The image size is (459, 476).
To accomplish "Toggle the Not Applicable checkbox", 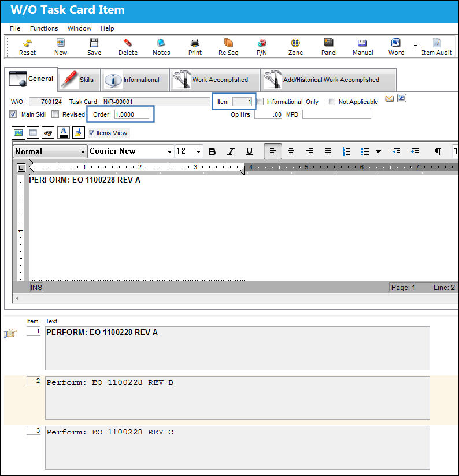I will [x=331, y=102].
